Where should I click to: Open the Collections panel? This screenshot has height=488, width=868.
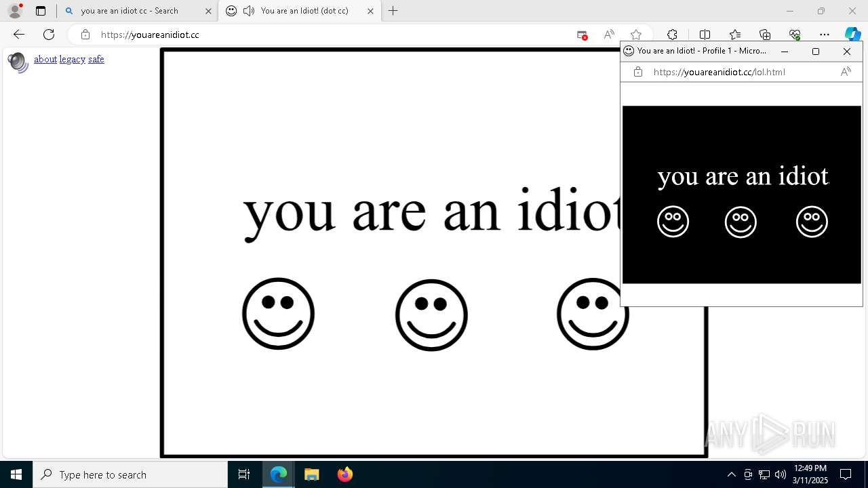click(765, 35)
